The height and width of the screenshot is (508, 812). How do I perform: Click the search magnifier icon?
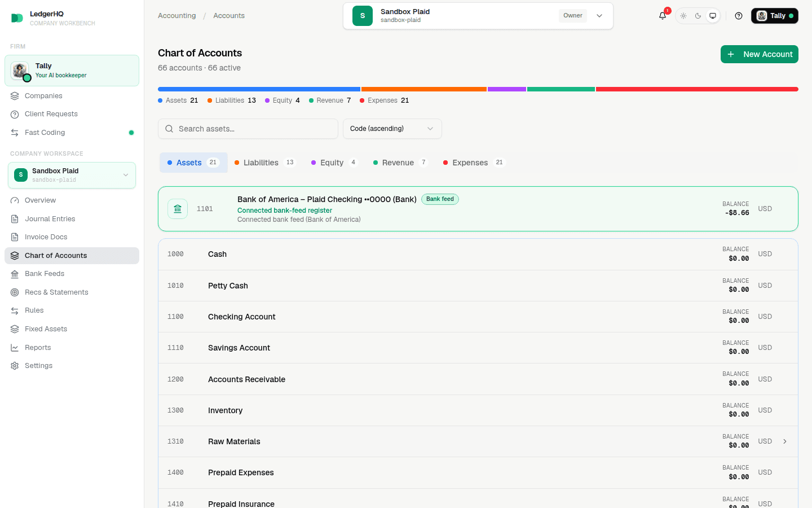click(169, 129)
